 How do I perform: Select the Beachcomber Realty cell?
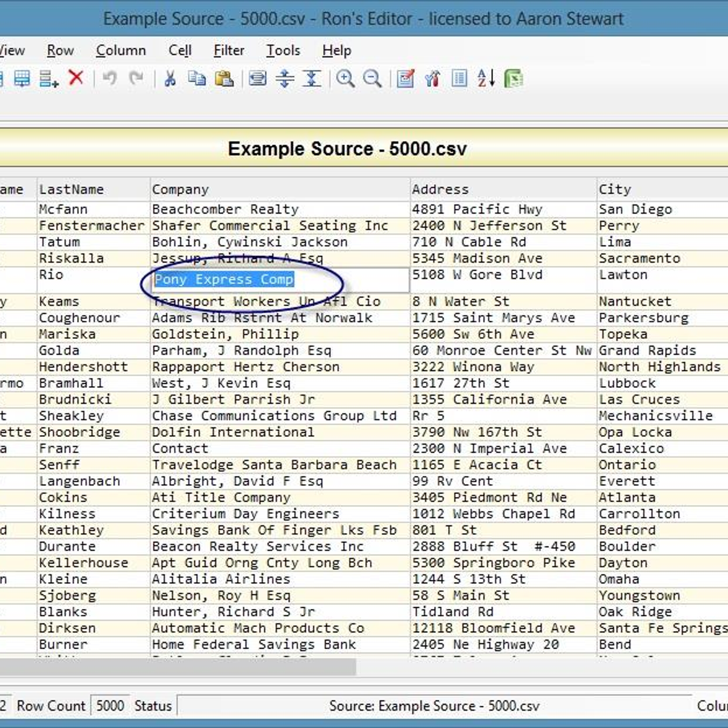[x=280, y=209]
